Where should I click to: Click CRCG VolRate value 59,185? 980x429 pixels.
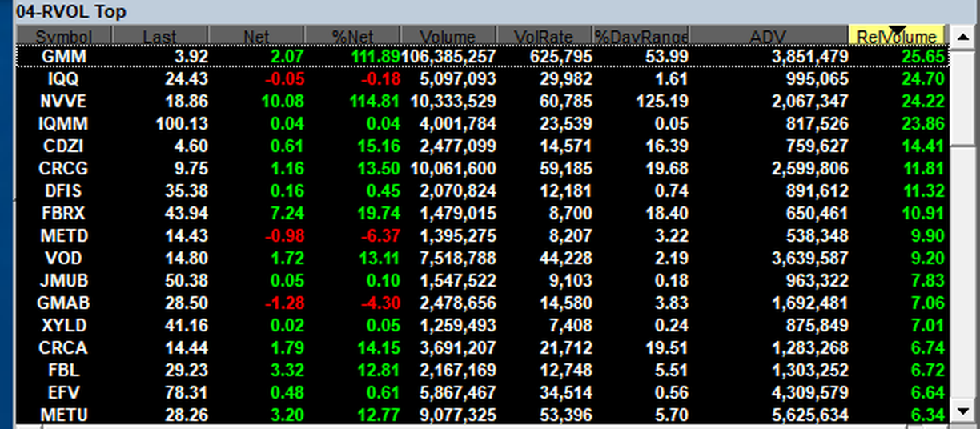coord(566,169)
